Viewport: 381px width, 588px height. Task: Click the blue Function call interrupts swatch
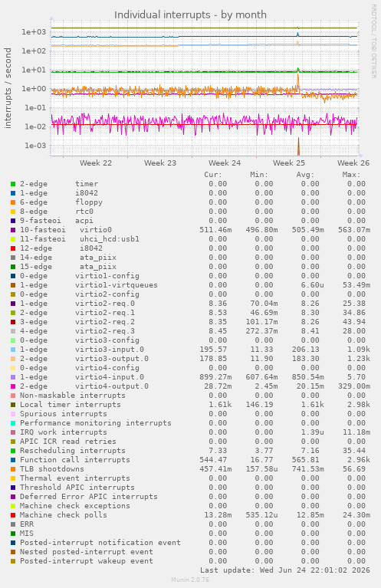[13, 460]
